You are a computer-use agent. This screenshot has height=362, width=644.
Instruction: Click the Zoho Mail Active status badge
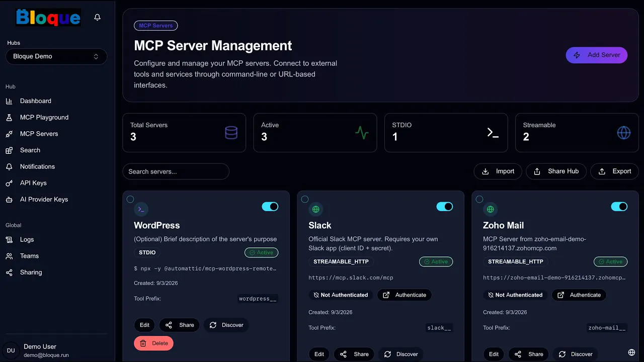coord(610,262)
